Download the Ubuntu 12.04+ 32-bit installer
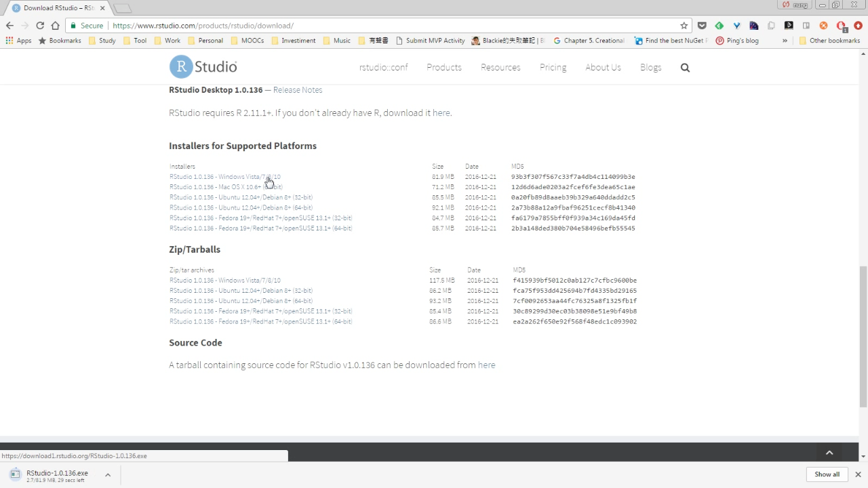This screenshot has height=488, width=868. coord(241,197)
